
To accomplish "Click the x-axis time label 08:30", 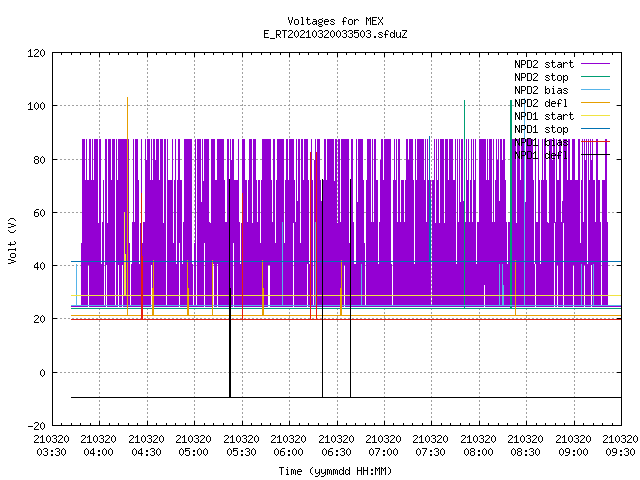I will (525, 452).
